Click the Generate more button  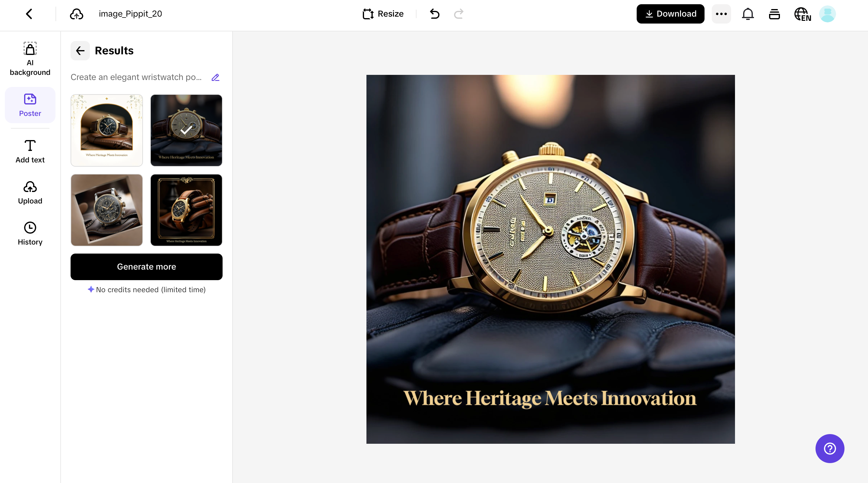click(146, 267)
